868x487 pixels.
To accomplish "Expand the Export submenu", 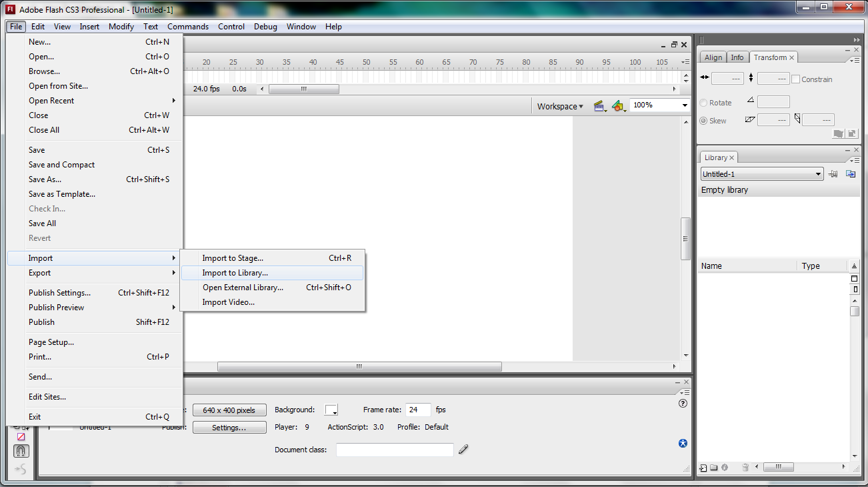I will (95, 273).
